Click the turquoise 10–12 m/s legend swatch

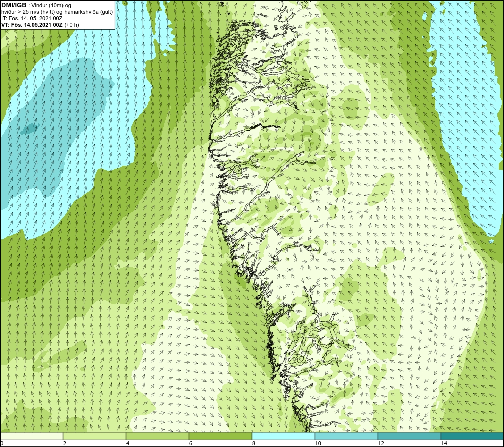[347, 436]
